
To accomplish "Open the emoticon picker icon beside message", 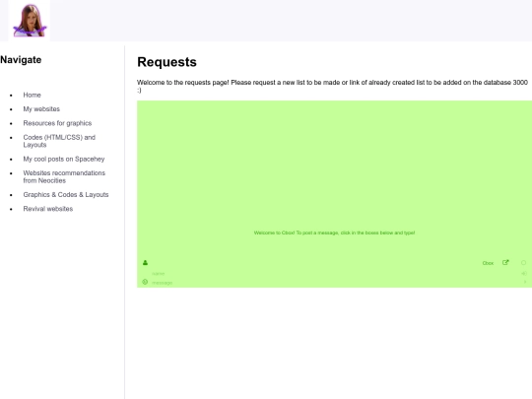I will tap(145, 282).
